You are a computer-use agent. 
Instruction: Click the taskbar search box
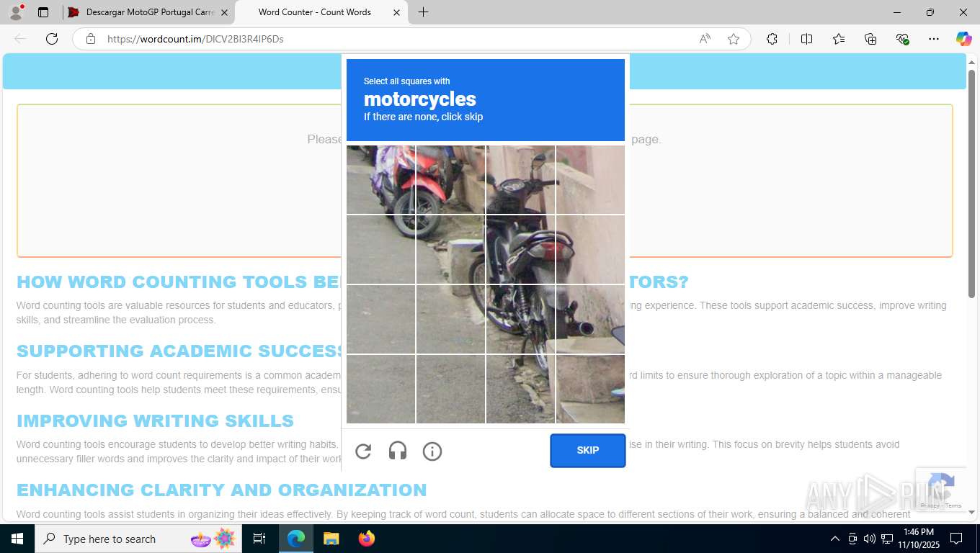coord(139,539)
